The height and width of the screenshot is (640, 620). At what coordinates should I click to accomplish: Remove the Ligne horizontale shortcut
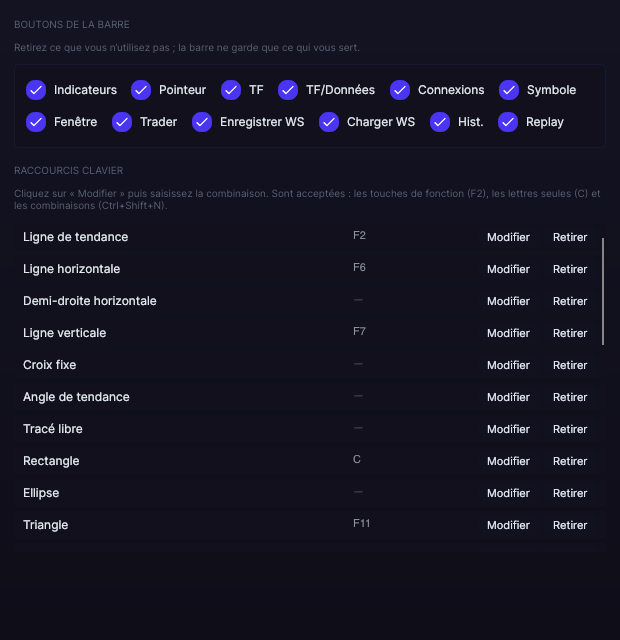click(x=570, y=269)
